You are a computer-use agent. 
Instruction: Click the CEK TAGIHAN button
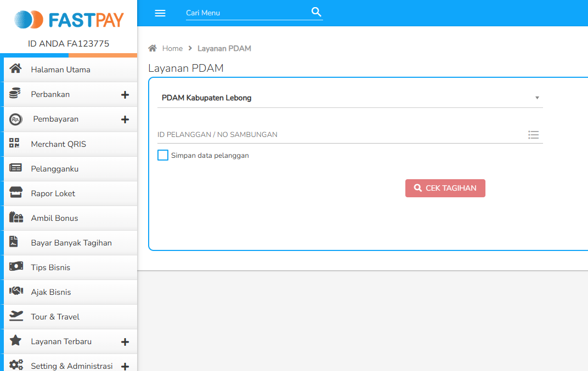point(445,188)
